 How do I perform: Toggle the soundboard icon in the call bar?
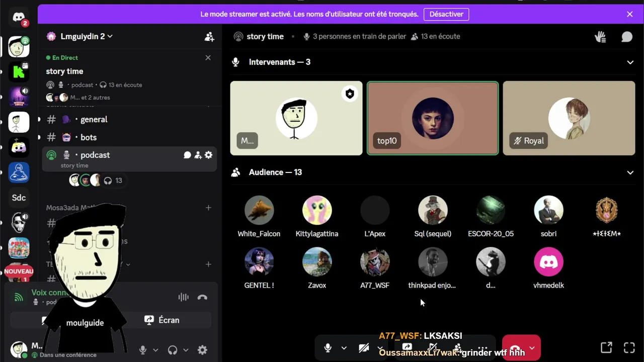coord(432,348)
